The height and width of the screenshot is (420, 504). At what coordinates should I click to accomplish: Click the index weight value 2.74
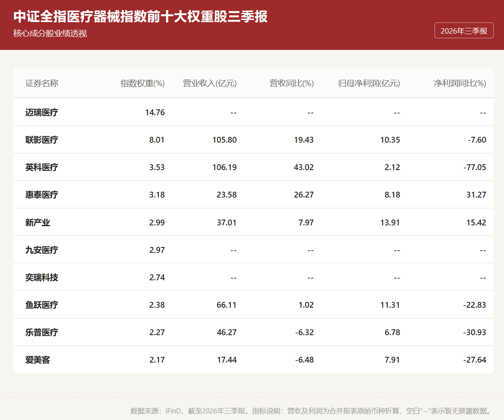pos(157,277)
